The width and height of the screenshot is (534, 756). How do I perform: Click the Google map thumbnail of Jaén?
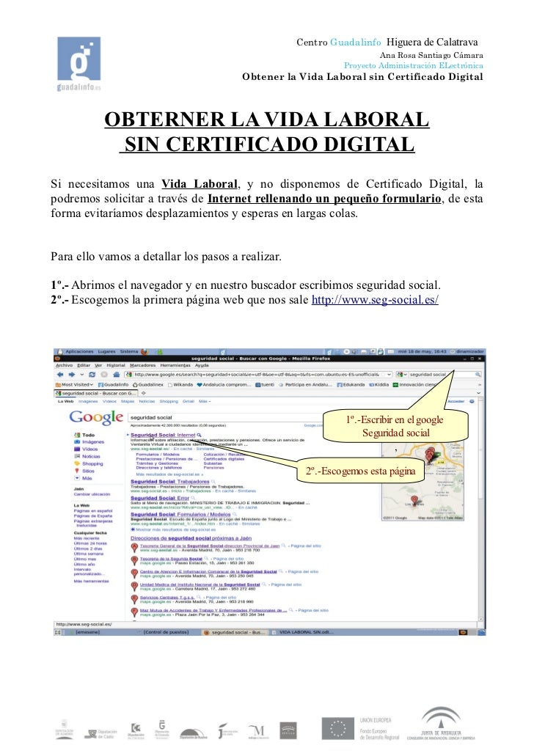click(x=423, y=481)
